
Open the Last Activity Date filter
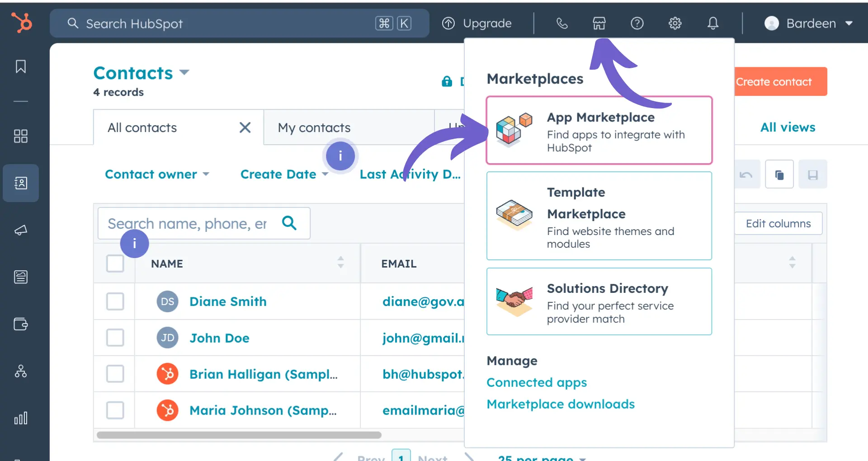[x=410, y=174]
